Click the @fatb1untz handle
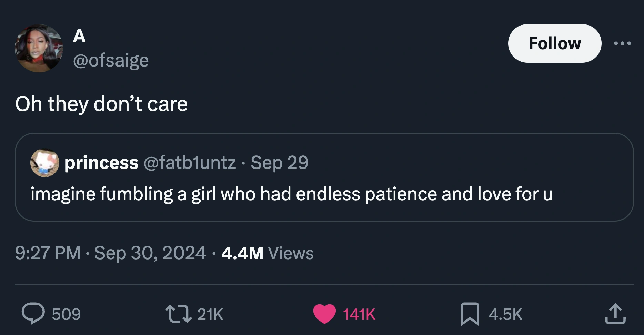The height and width of the screenshot is (335, 644). tap(190, 163)
